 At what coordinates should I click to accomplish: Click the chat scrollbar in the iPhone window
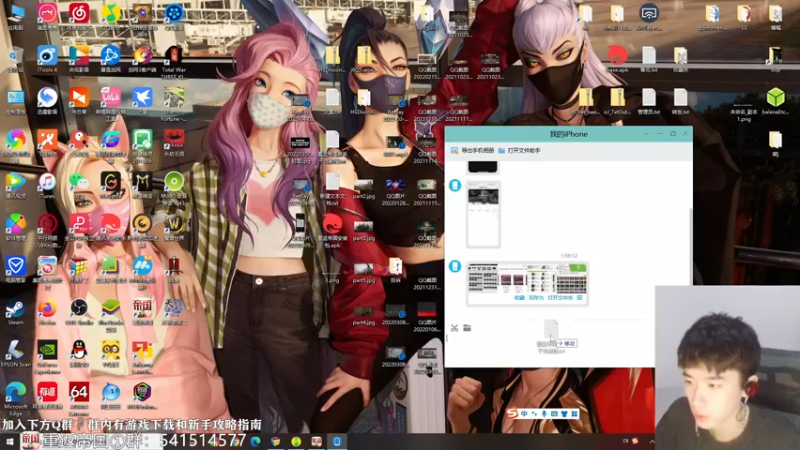pyautogui.click(x=690, y=245)
